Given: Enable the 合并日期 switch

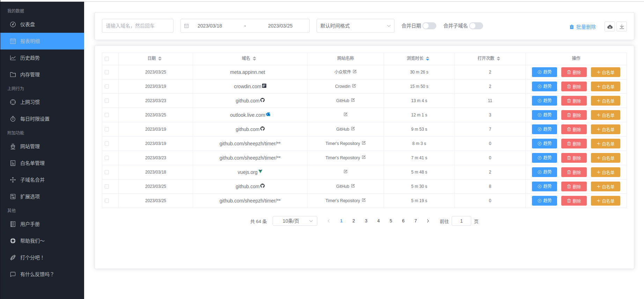Looking at the screenshot, I should (x=429, y=26).
